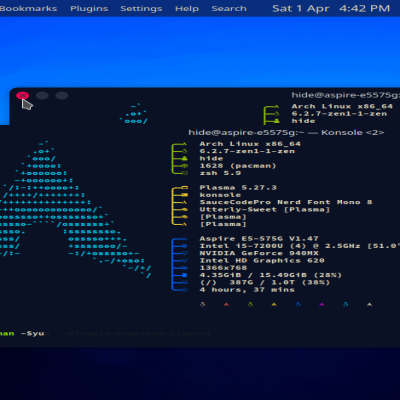Click the large Arch ASCII logo in front Konsole
This screenshot has width=400, height=400.
(75, 210)
